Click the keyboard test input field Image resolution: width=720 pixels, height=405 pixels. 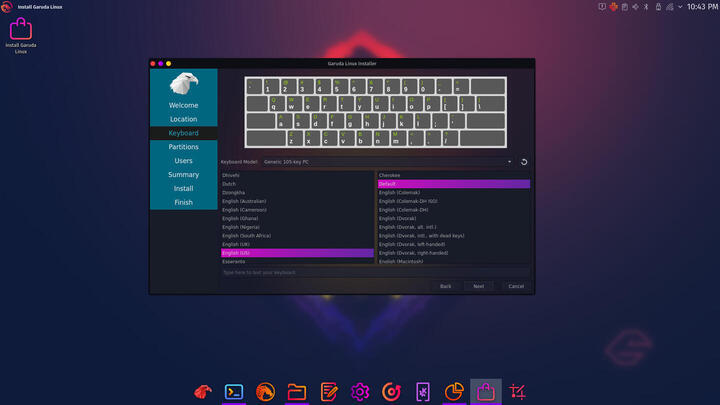point(375,273)
